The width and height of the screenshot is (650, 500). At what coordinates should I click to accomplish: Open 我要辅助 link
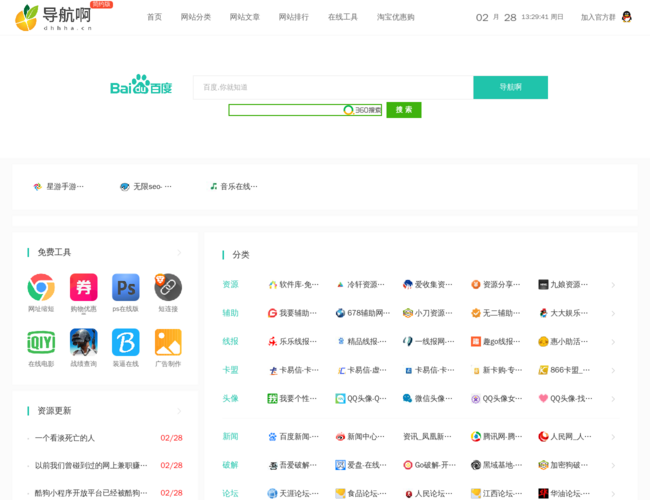tap(292, 313)
